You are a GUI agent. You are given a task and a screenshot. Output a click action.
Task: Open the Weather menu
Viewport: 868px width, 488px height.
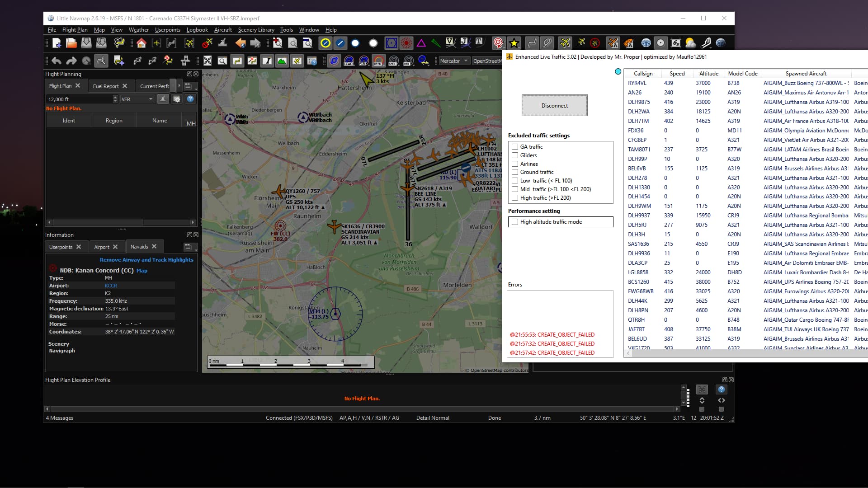point(138,30)
